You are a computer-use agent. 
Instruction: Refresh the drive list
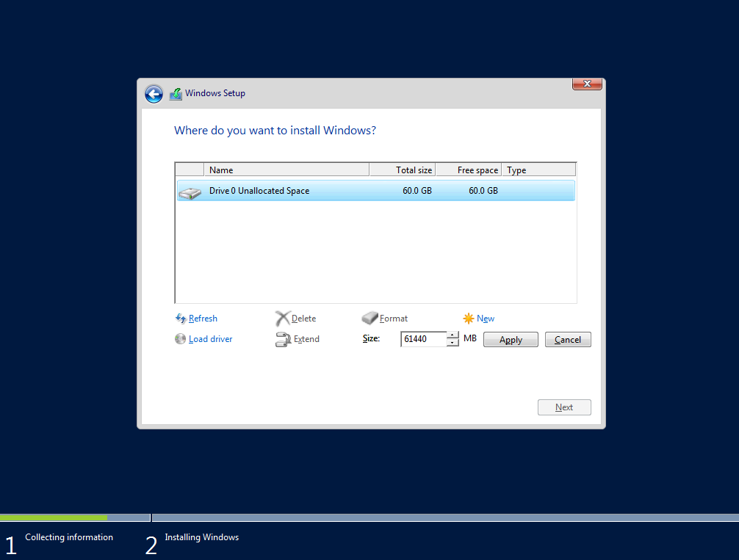coord(203,319)
